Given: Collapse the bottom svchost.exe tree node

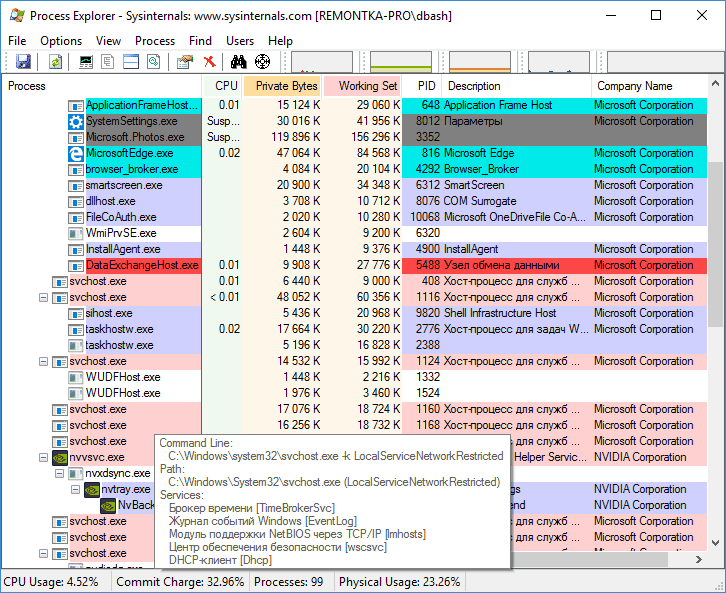Looking at the screenshot, I should [x=44, y=553].
